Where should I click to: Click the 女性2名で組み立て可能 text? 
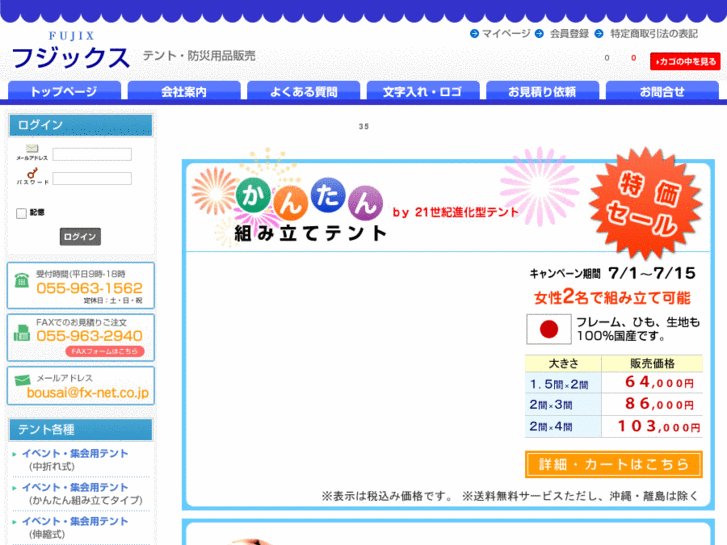coord(612,297)
